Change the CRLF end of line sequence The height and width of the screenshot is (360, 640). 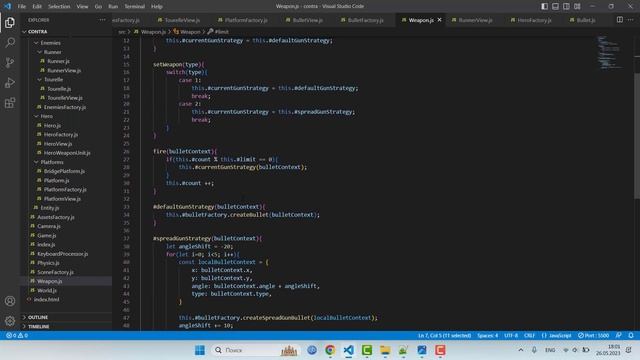pos(529,335)
